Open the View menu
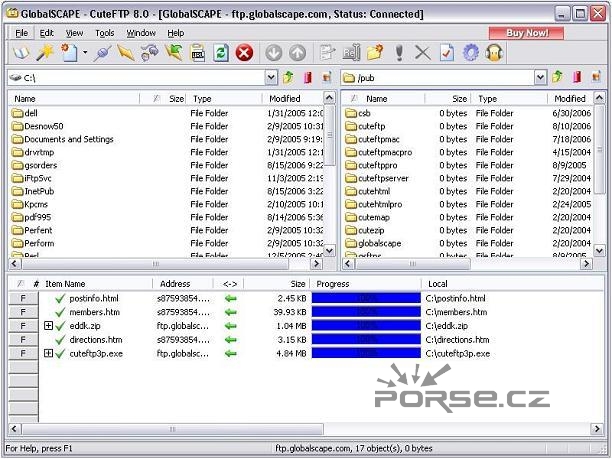This screenshot has width=612, height=459. click(x=74, y=33)
